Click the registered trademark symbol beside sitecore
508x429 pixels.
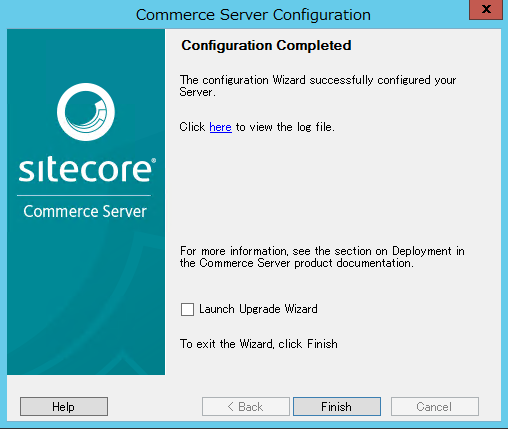point(153,161)
